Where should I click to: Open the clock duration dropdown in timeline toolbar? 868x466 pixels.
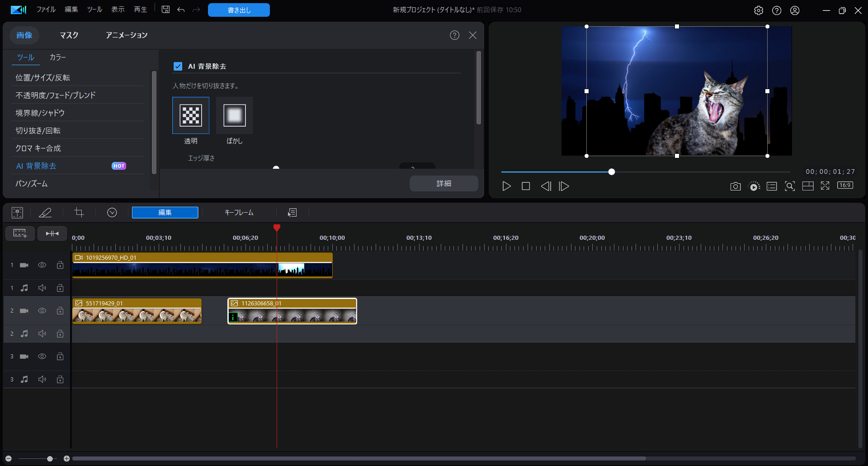112,213
